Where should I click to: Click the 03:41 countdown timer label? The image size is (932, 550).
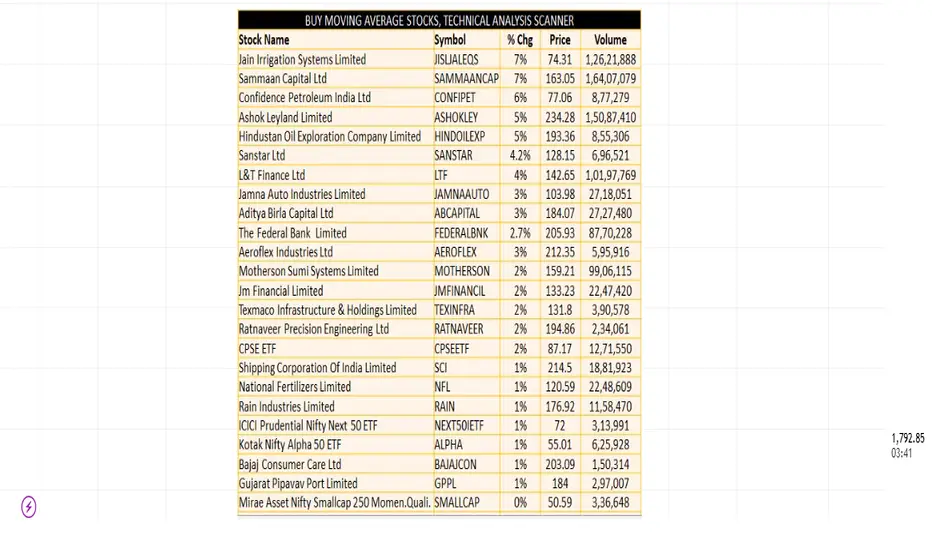coord(901,454)
